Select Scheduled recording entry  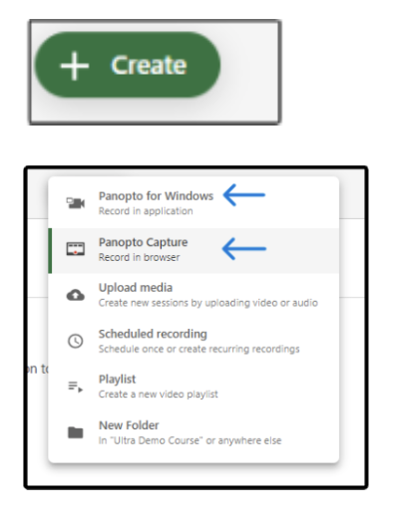point(194,341)
